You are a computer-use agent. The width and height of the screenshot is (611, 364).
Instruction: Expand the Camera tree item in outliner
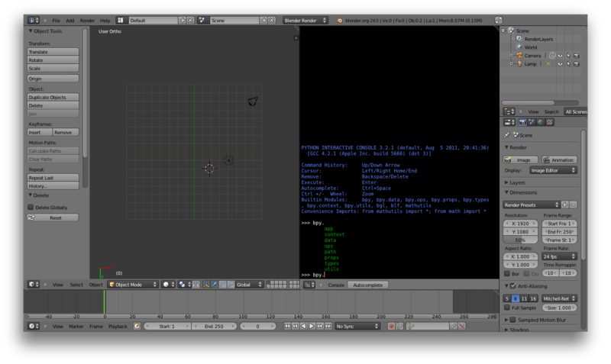[x=512, y=56]
